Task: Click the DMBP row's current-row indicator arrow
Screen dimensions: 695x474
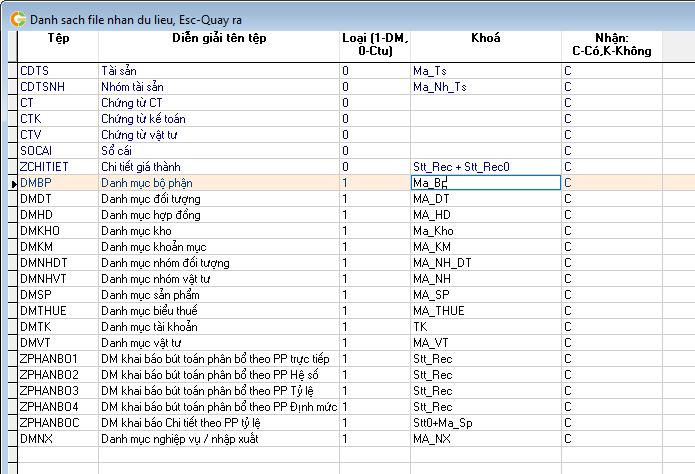Action: click(12, 183)
